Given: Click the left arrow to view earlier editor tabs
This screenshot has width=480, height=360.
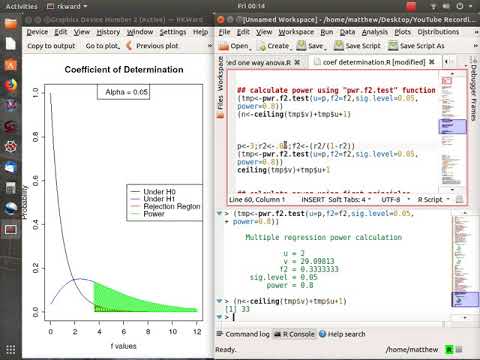Looking at the screenshot, I should 446,61.
